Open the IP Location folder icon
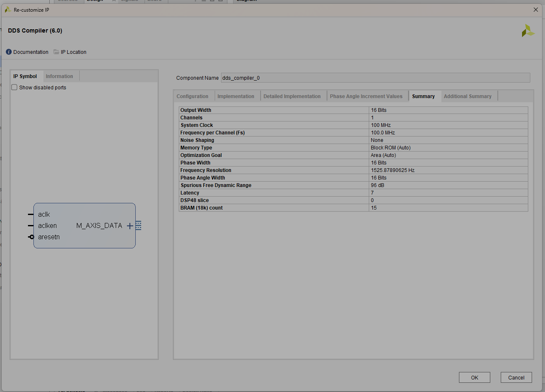The height and width of the screenshot is (392, 545). [x=56, y=52]
